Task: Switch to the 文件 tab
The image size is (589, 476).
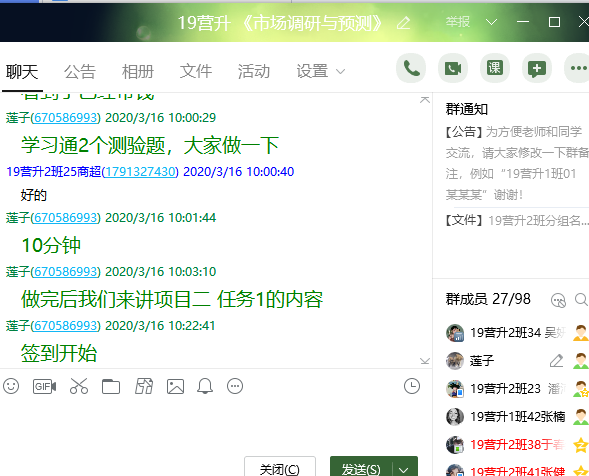Action: tap(196, 71)
